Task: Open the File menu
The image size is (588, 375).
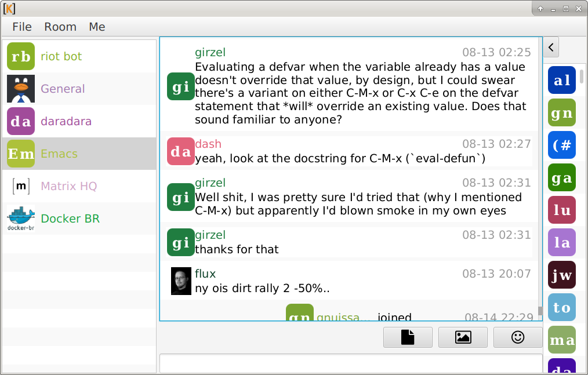Action: (x=22, y=27)
